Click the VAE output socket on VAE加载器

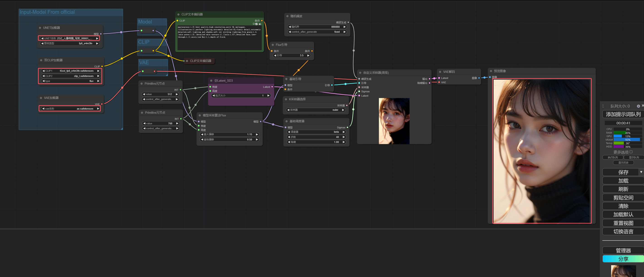tap(102, 104)
